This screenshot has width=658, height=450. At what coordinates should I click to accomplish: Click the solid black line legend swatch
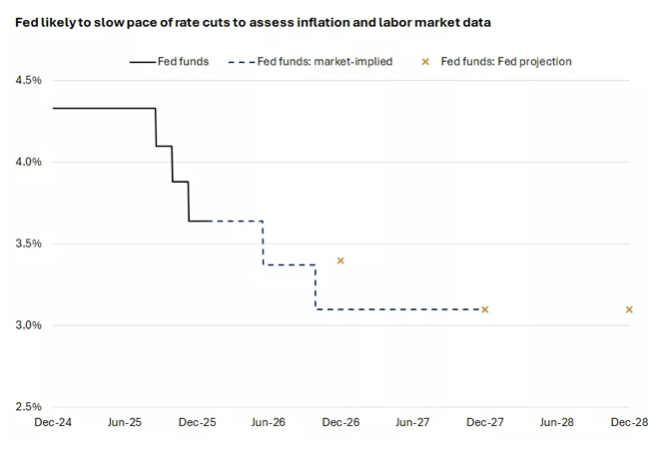(142, 62)
